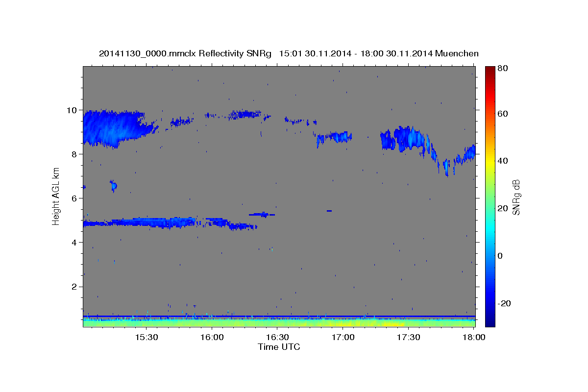Click the 16:30 time tick label
The image size is (588, 392).
coord(277,338)
